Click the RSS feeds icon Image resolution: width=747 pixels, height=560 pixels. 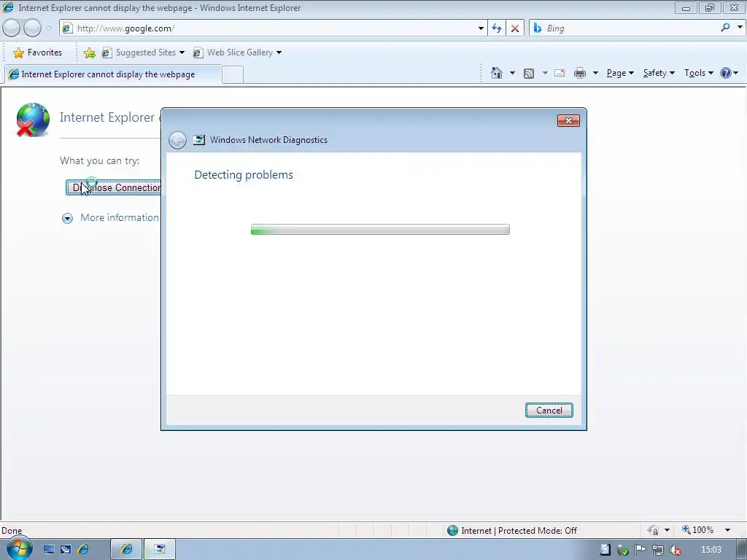(x=529, y=74)
